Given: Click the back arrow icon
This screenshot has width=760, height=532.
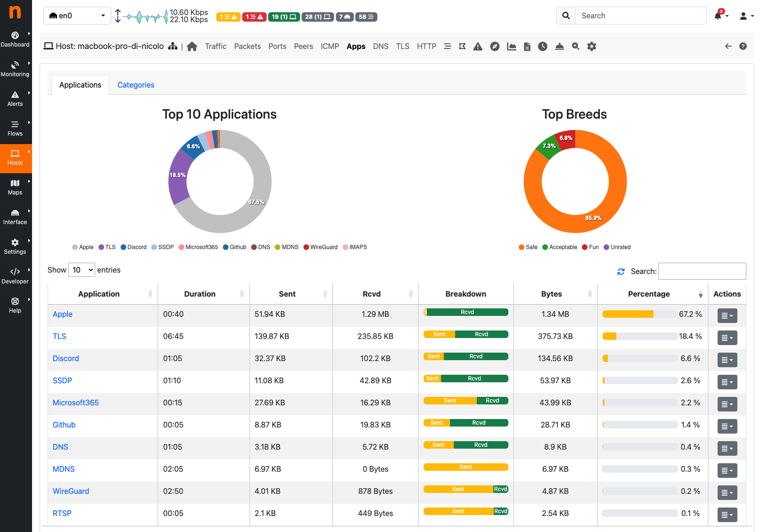Looking at the screenshot, I should [728, 46].
